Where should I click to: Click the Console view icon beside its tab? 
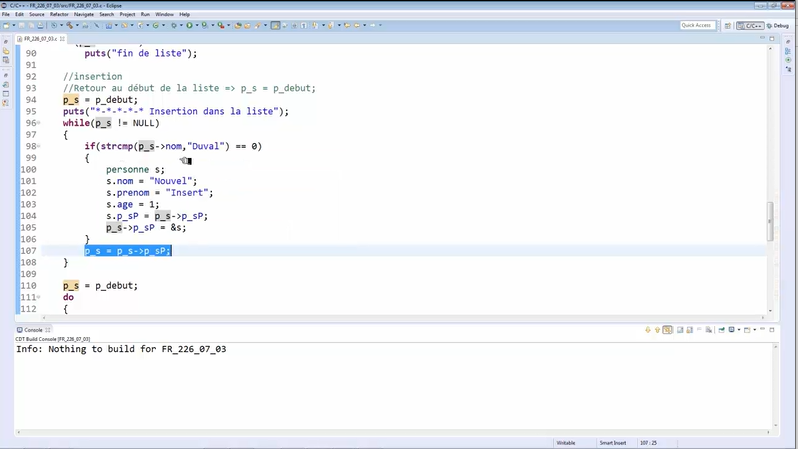[x=19, y=330]
